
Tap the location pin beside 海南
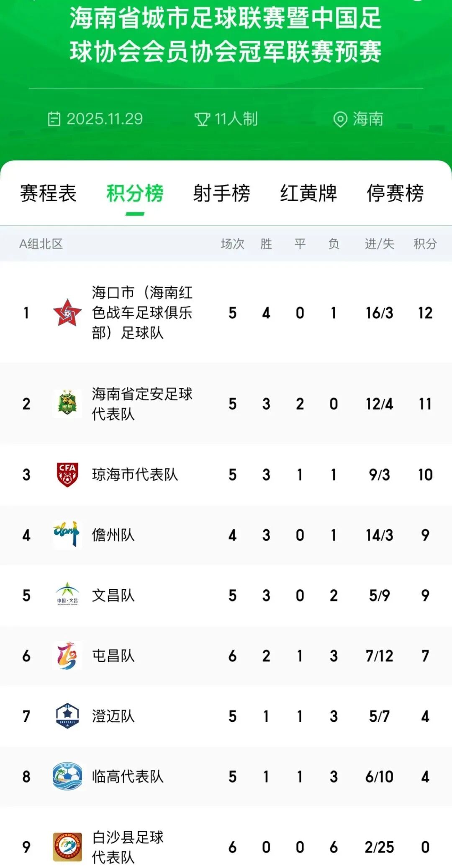(x=340, y=119)
